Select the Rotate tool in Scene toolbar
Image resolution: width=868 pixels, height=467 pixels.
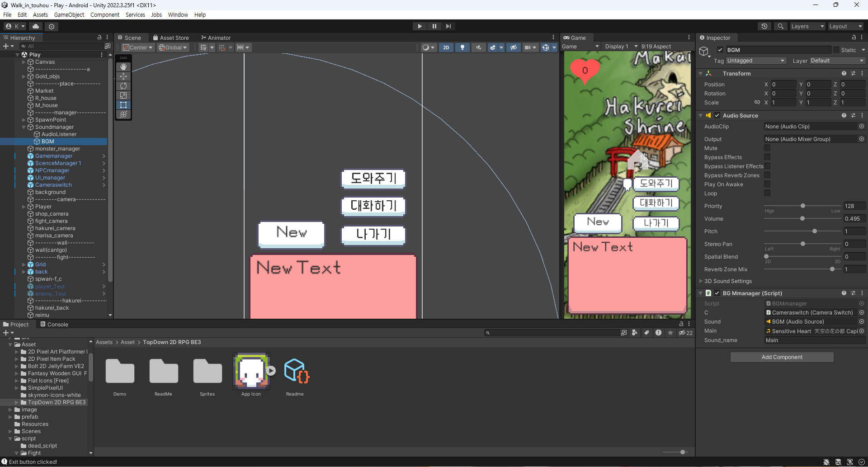point(123,86)
